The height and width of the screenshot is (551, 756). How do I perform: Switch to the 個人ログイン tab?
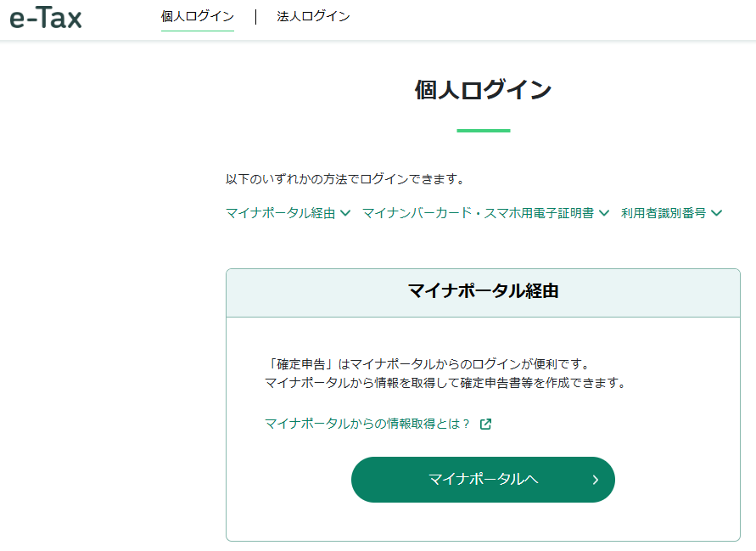point(197,17)
